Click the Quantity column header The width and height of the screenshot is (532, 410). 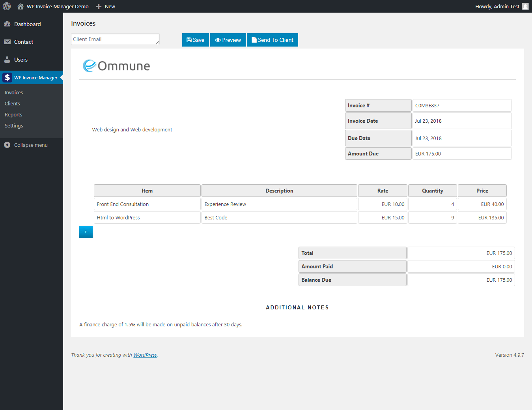(433, 191)
